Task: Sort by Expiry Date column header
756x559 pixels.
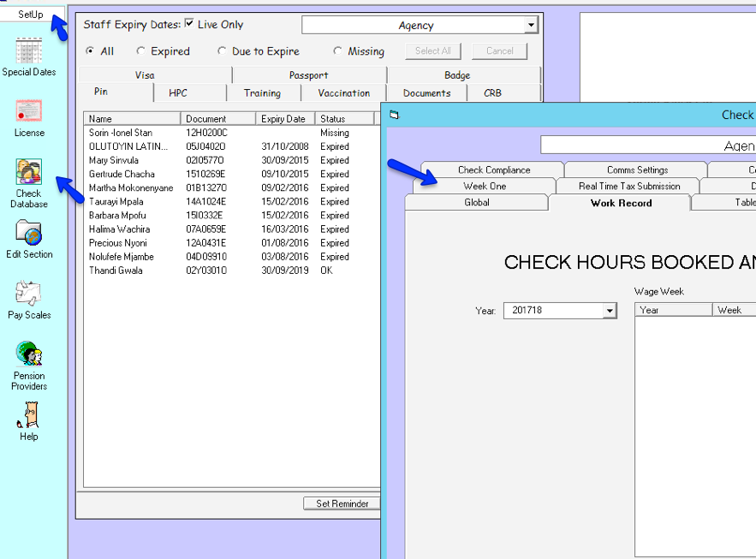Action: click(x=284, y=119)
